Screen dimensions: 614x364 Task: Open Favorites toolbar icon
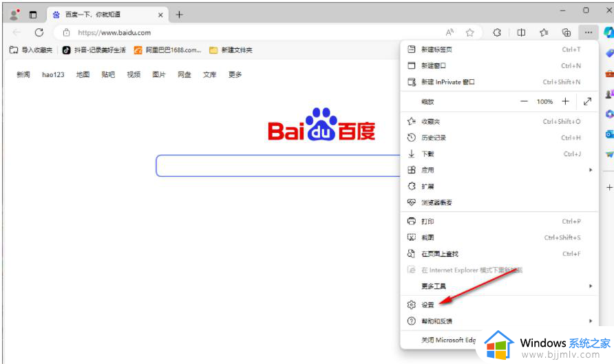coord(544,32)
